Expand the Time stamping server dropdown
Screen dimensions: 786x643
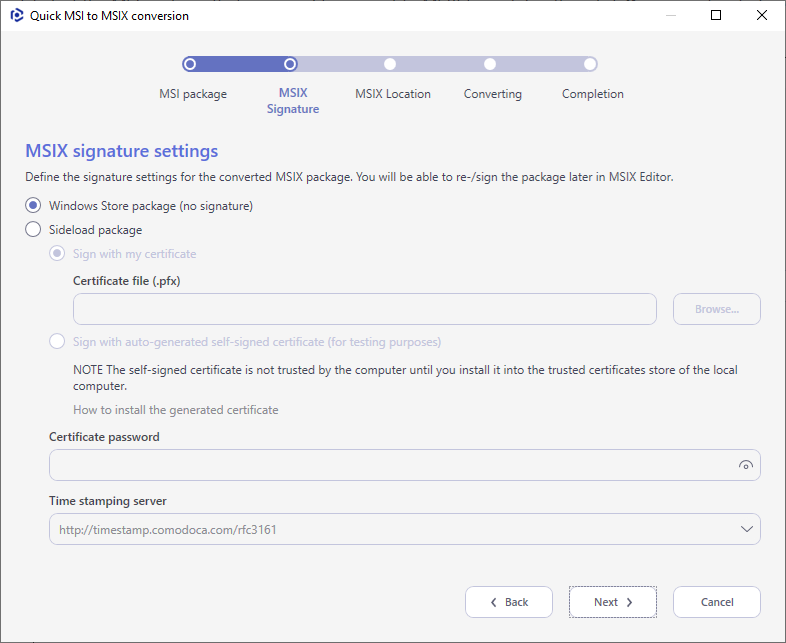(x=746, y=529)
